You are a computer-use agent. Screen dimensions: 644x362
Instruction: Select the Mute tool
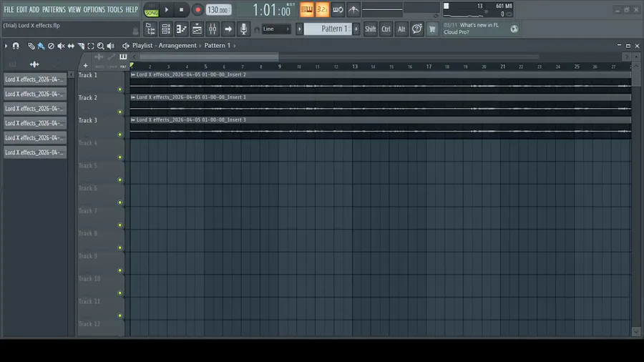[61, 46]
